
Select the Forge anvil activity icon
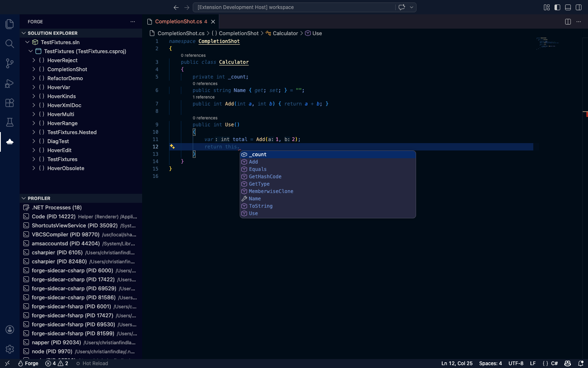pos(10,142)
